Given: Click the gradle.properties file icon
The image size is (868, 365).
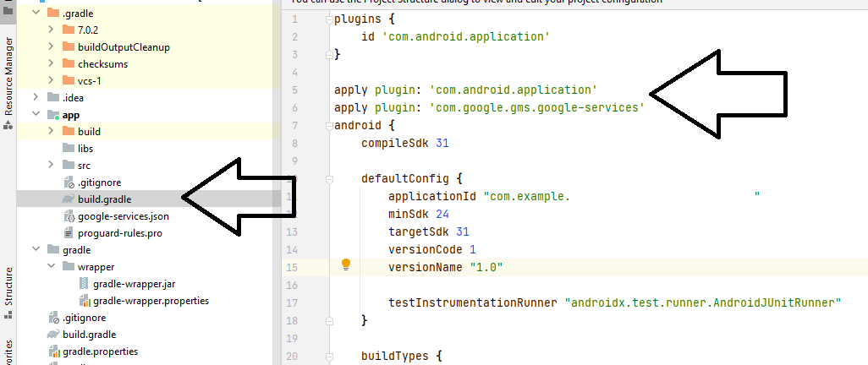Looking at the screenshot, I should click(x=53, y=351).
